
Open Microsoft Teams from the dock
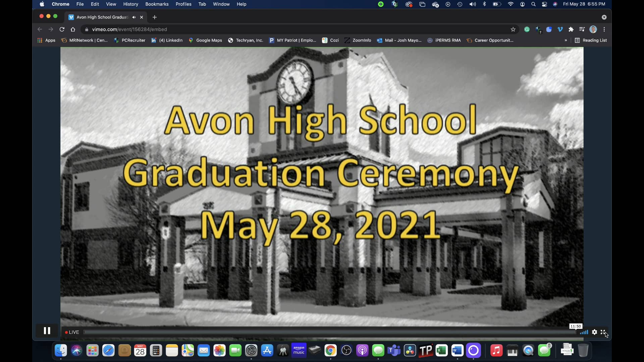pos(394,350)
